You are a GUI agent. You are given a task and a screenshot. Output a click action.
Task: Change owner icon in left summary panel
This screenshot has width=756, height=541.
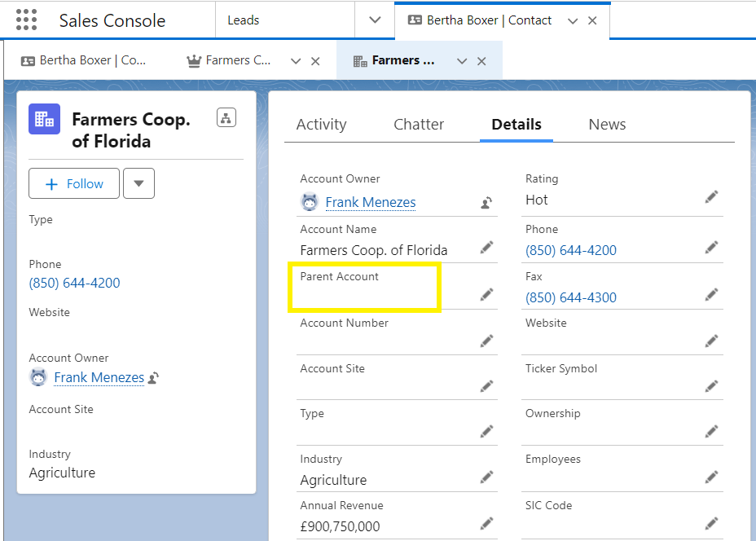tap(153, 377)
